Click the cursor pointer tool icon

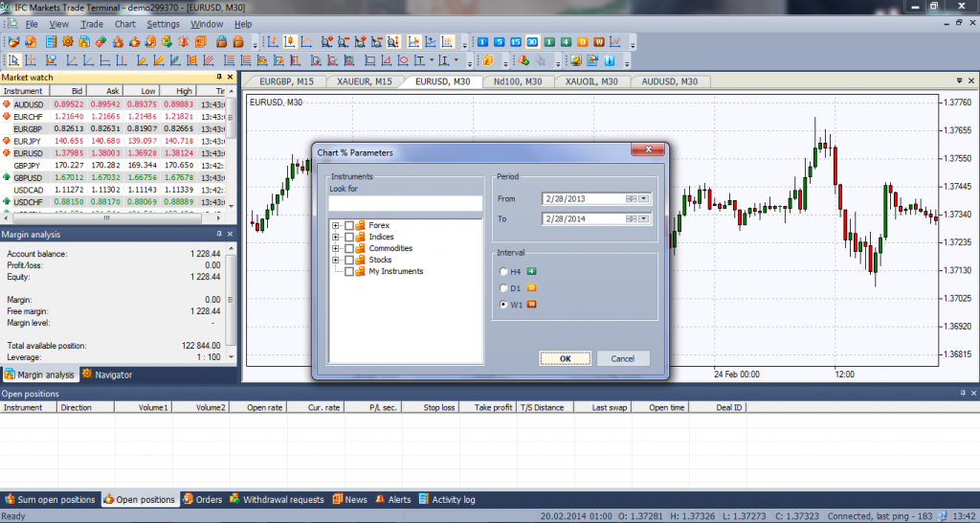coord(12,60)
